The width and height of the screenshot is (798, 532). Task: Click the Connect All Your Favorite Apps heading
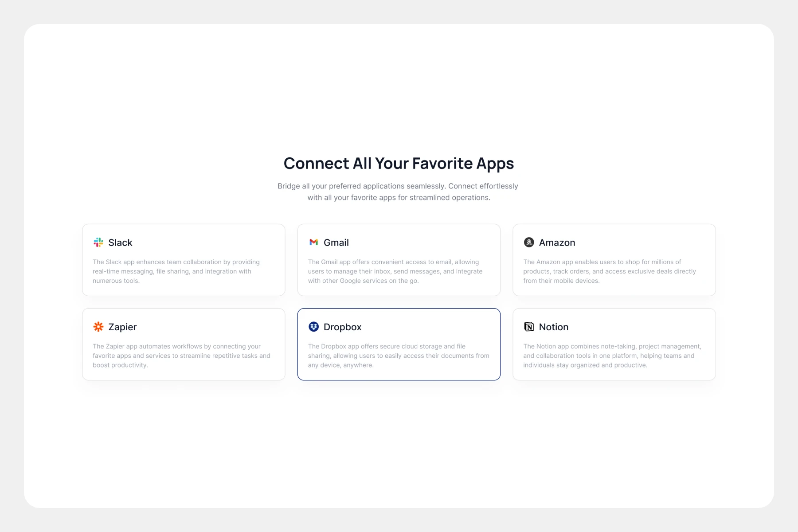tap(399, 164)
